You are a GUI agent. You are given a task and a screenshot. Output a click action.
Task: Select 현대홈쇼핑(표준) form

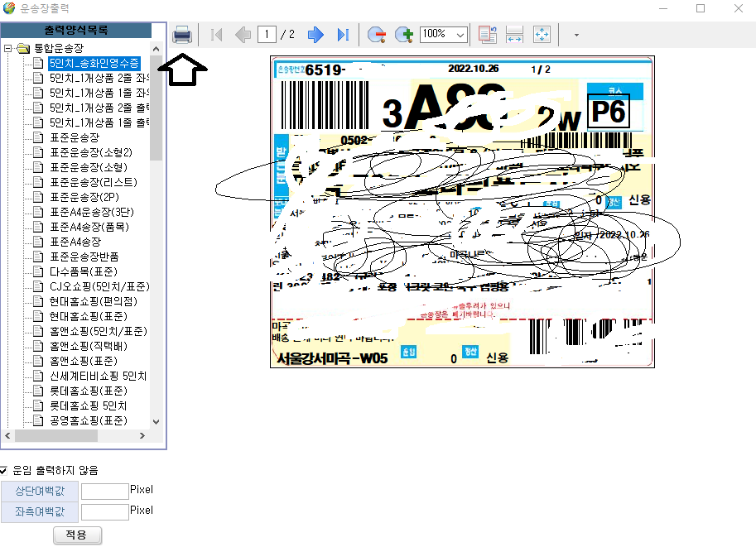[89, 317]
